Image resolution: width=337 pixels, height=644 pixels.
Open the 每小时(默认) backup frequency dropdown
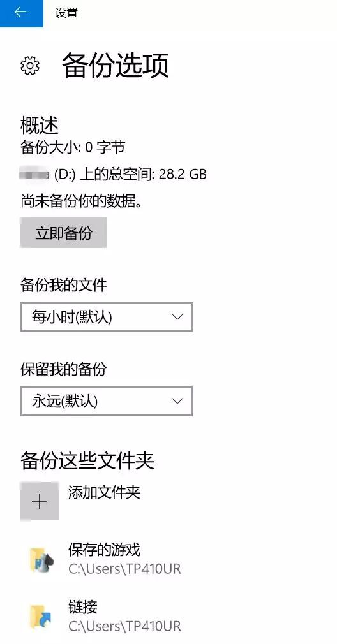click(107, 317)
